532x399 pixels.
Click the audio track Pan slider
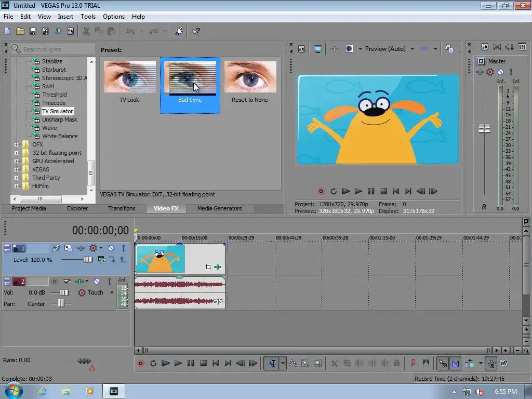point(61,303)
